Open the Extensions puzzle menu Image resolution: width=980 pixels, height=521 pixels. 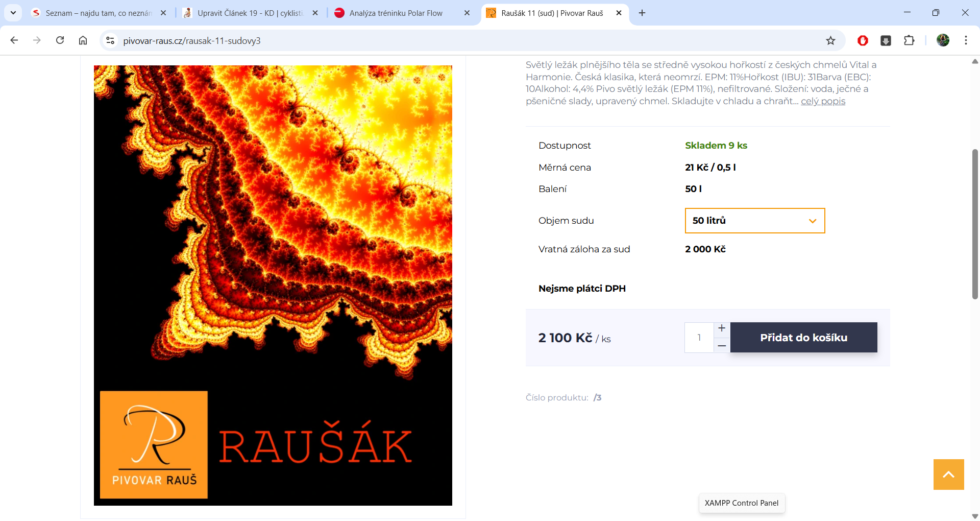point(909,40)
